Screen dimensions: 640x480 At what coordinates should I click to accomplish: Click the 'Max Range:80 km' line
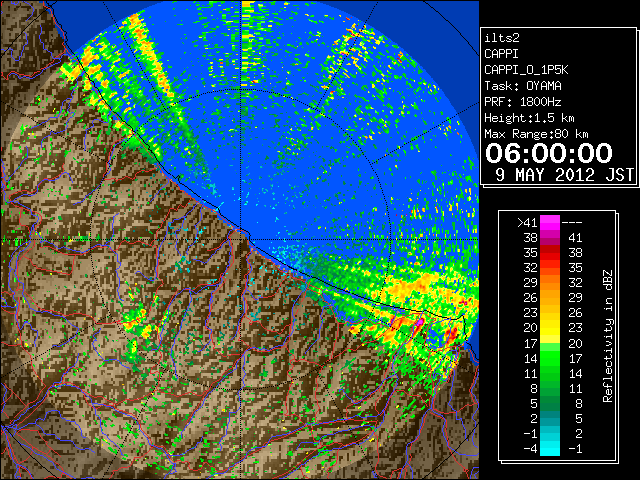point(536,134)
